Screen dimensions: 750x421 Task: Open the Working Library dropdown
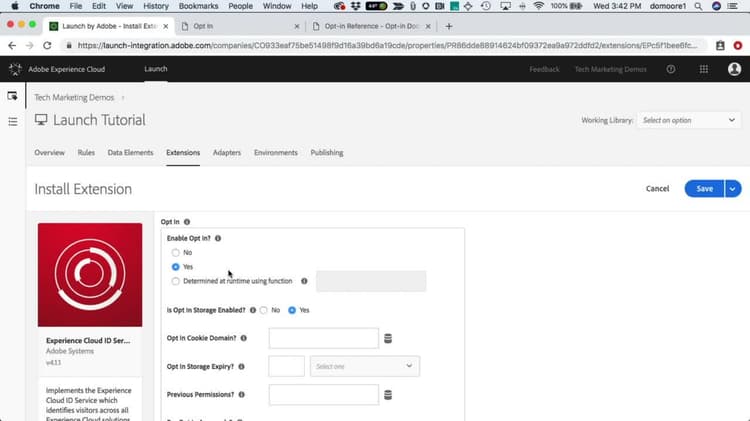688,120
